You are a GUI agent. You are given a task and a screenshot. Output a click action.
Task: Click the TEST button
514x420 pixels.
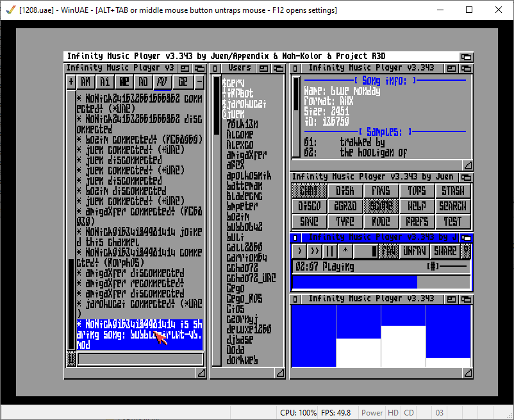coord(452,222)
